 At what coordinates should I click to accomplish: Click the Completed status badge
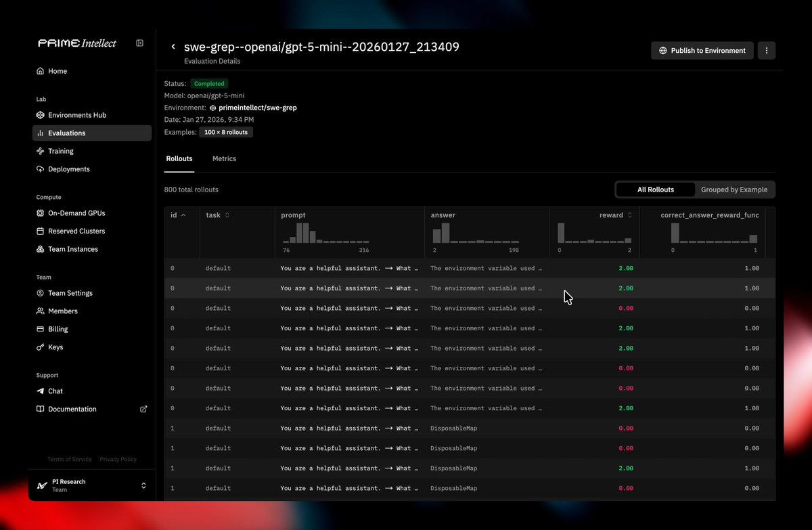point(209,84)
